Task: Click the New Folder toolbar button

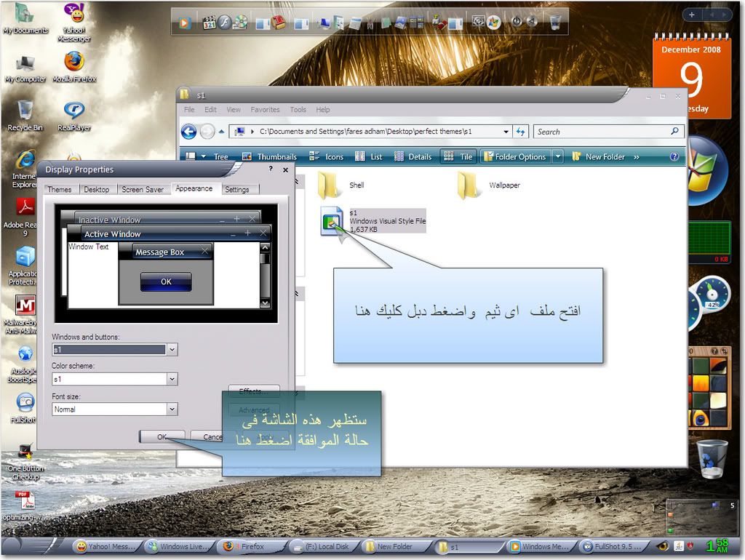Action: [x=599, y=156]
